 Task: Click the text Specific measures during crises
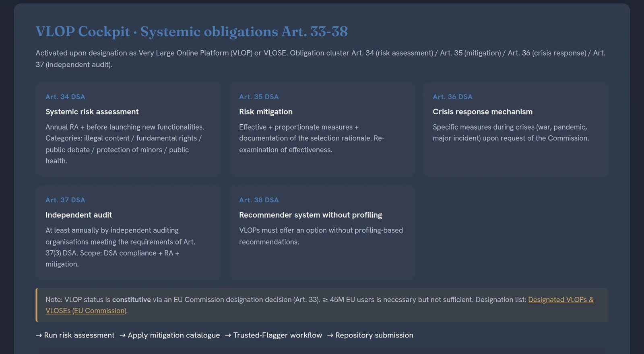[483, 127]
